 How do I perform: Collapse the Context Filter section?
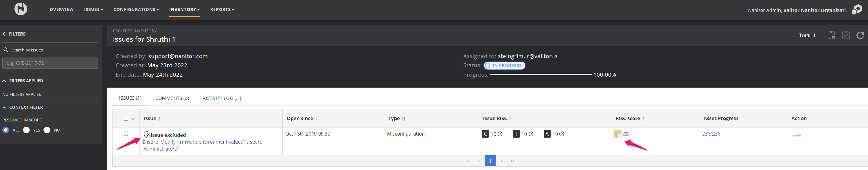point(4,107)
